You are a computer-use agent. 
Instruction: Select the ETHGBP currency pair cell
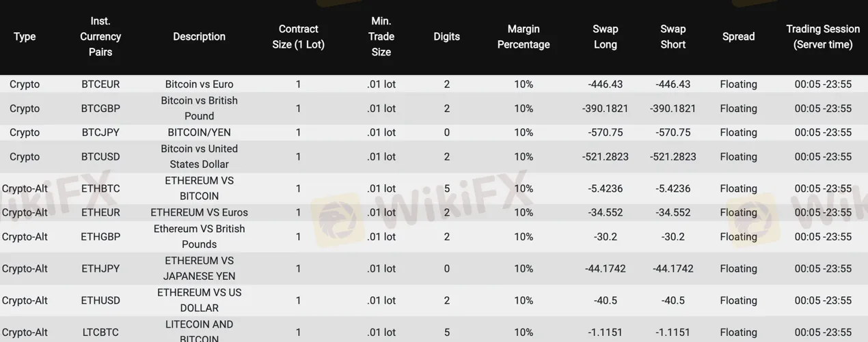coord(100,237)
